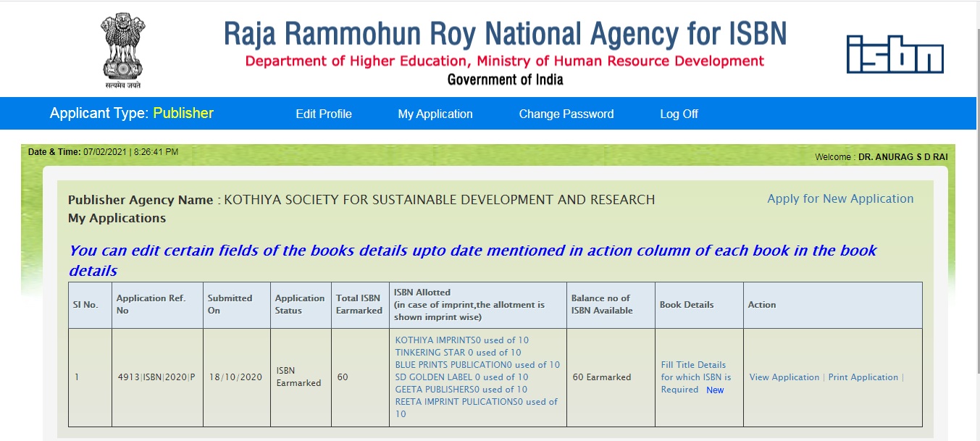Click the Government of India heading text
Screen dimensions: 980x441
[505, 79]
